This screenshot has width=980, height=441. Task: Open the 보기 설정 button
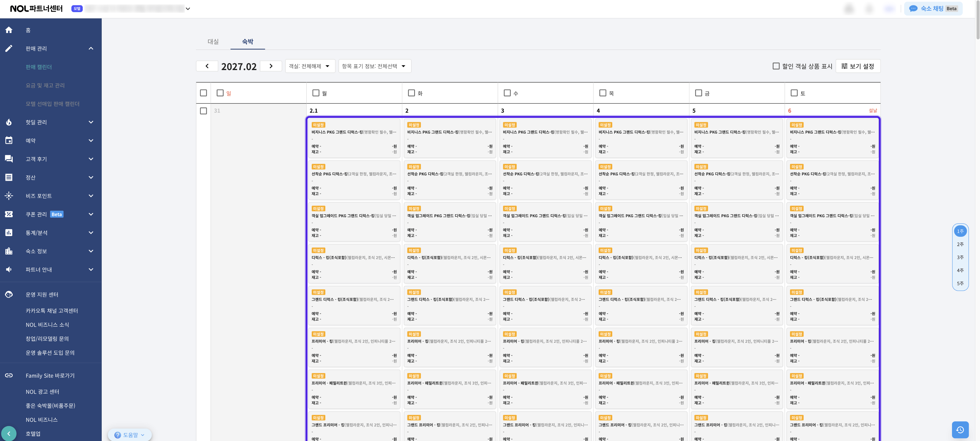click(858, 66)
